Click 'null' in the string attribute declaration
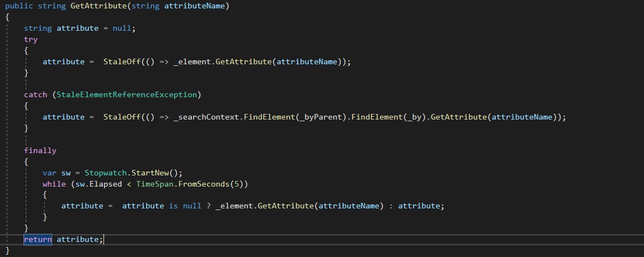644x257 pixels. click(x=122, y=28)
